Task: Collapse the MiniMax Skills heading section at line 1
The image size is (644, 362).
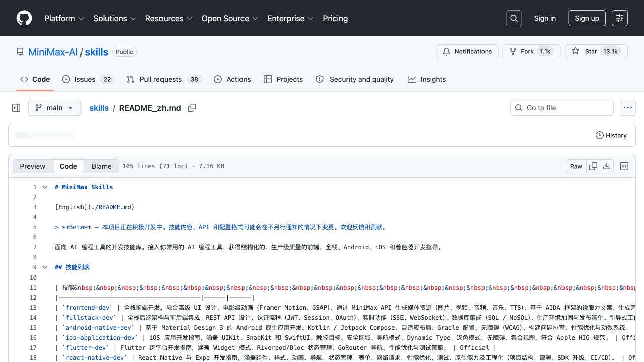Action: click(45, 187)
